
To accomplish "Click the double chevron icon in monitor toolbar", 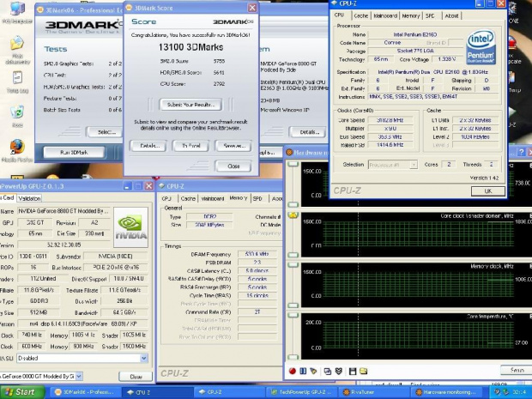I will [338, 371].
